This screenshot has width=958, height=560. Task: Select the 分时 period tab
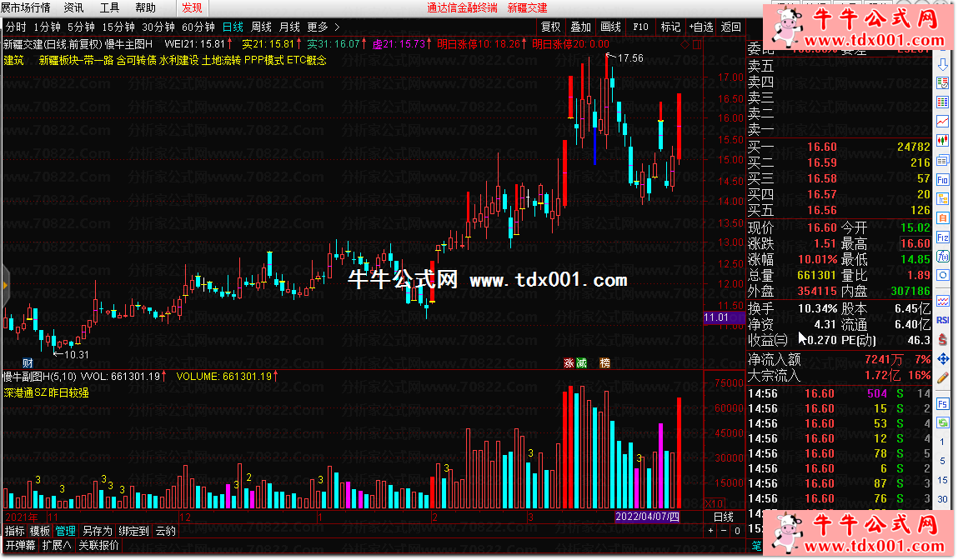16,27
